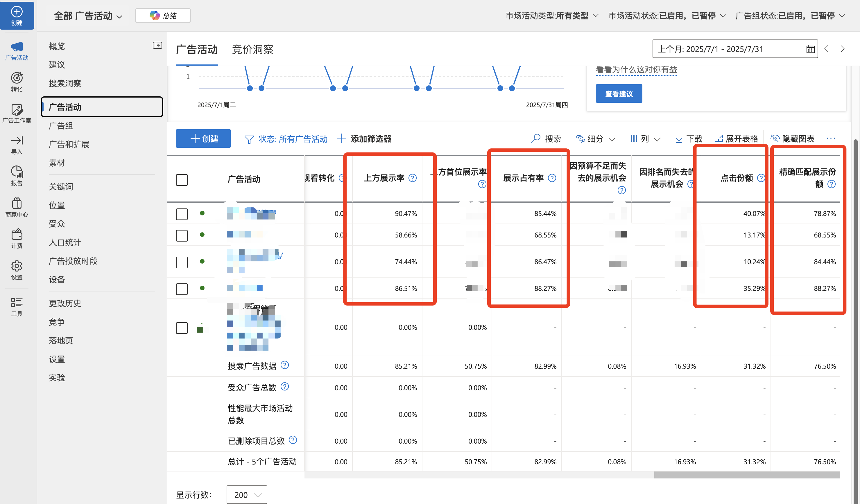Check the row with 86.51% 上方展示率
Screen dimensions: 860x504
click(182, 289)
